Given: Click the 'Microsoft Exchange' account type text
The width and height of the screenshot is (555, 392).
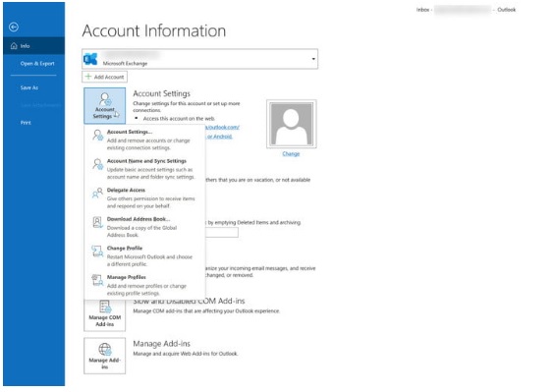Looking at the screenshot, I should click(125, 64).
